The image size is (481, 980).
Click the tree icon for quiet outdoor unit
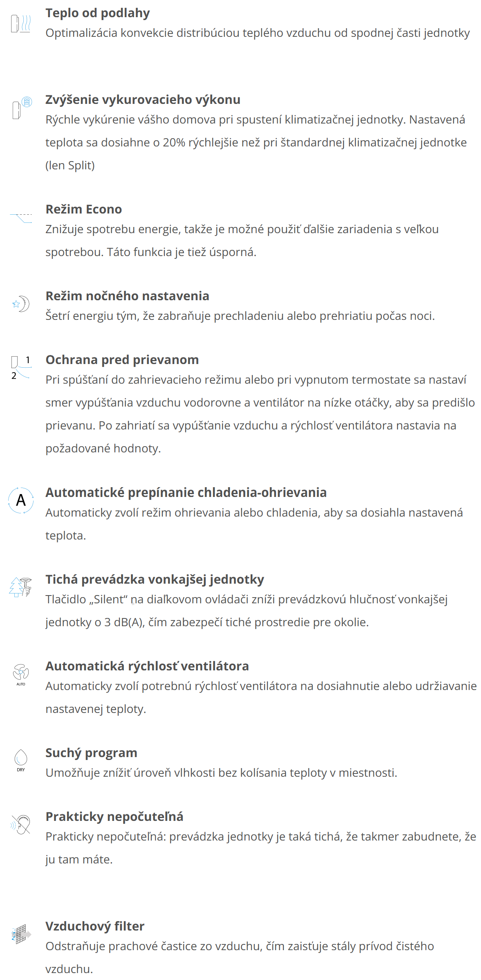tap(20, 587)
